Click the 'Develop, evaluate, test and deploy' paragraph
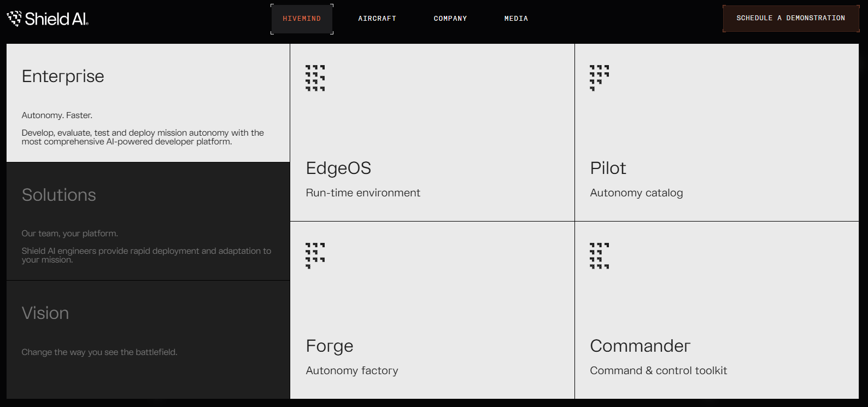The image size is (868, 407). point(143,137)
